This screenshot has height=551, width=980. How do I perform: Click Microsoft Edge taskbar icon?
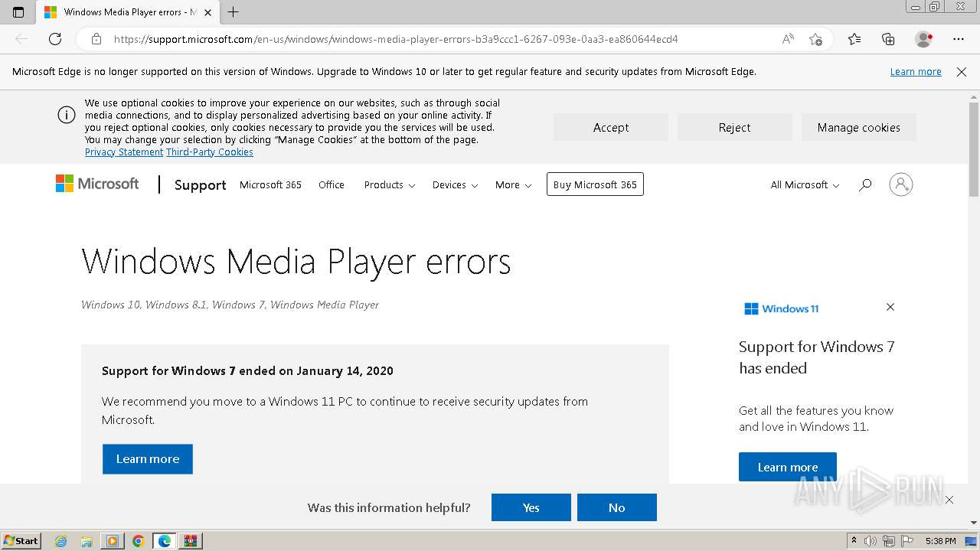[x=165, y=541]
